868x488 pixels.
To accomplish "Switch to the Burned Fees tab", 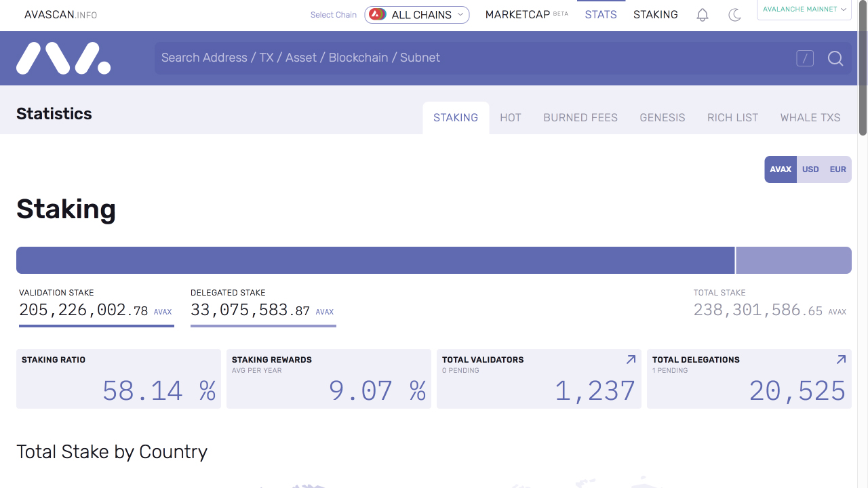I will click(x=580, y=117).
